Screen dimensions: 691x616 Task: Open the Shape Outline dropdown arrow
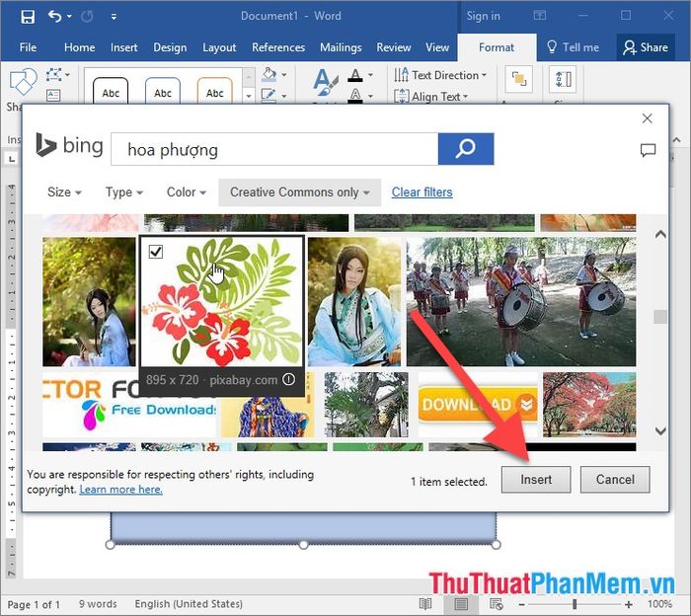point(284,96)
